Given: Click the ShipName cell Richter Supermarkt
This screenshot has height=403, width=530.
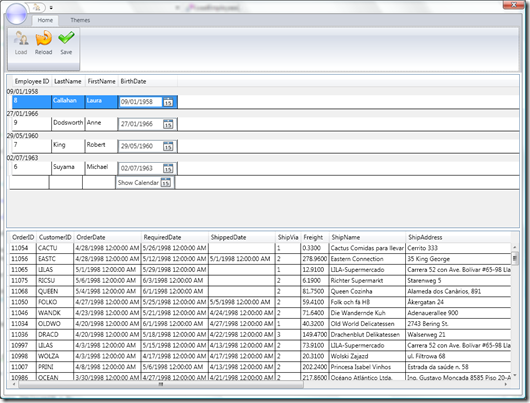Looking at the screenshot, I should tap(367, 281).
